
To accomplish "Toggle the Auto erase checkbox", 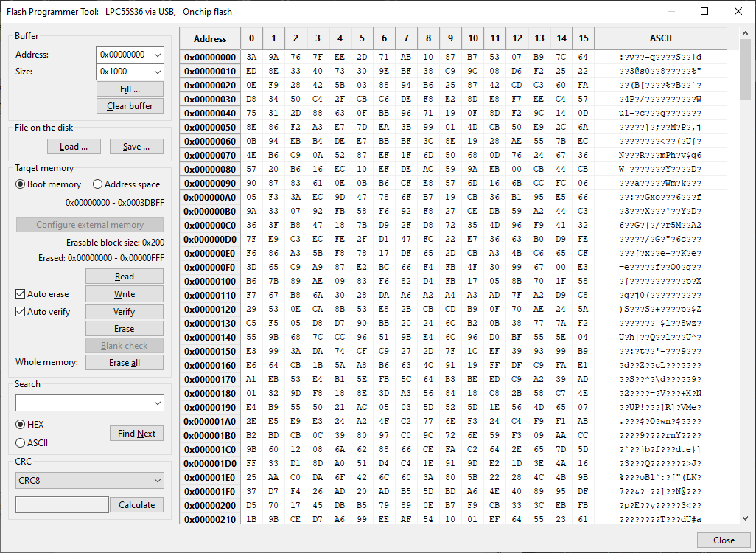I will click(21, 294).
